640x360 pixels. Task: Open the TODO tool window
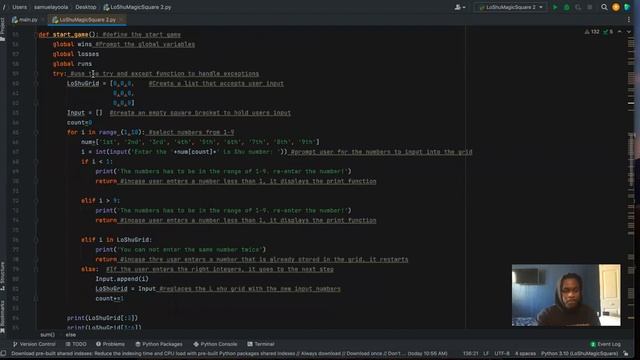pyautogui.click(x=76, y=344)
